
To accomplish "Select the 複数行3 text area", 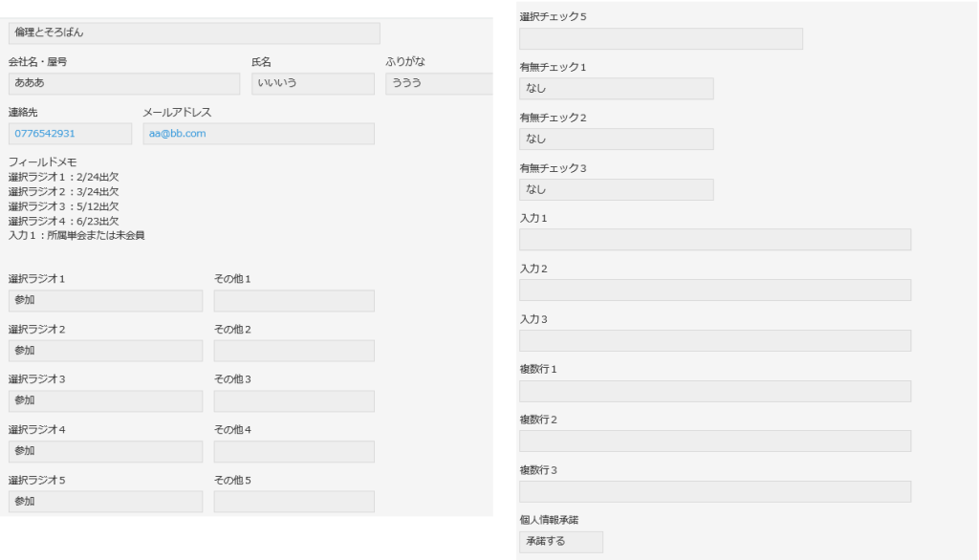I will [x=714, y=491].
